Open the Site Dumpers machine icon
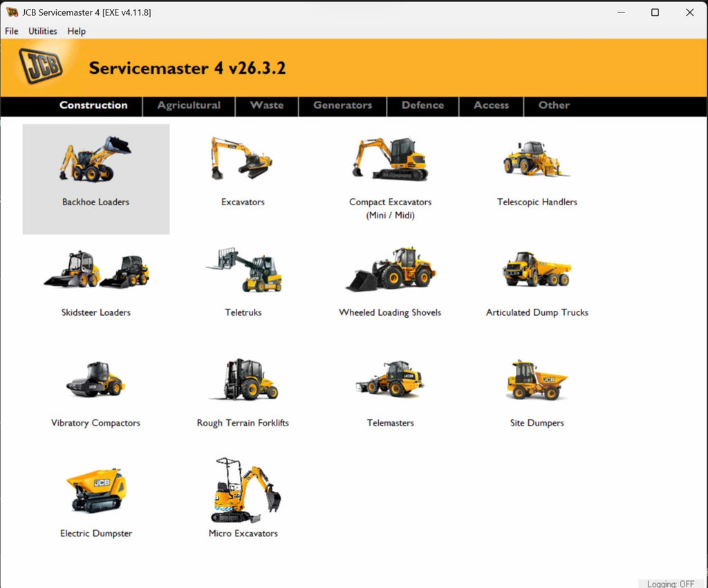This screenshot has height=588, width=708. coord(537,380)
